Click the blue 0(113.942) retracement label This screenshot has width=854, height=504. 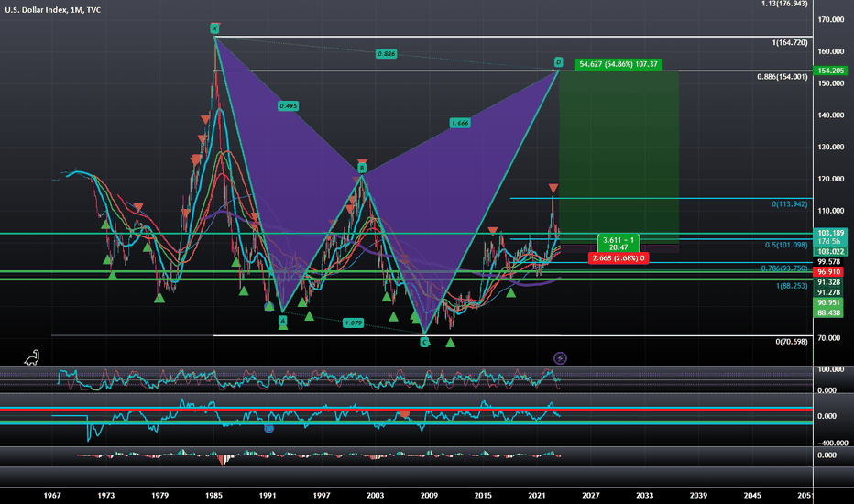click(790, 204)
